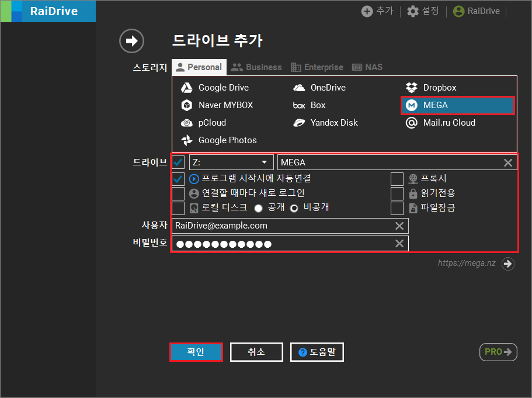Click the re-login user icon

click(x=194, y=193)
